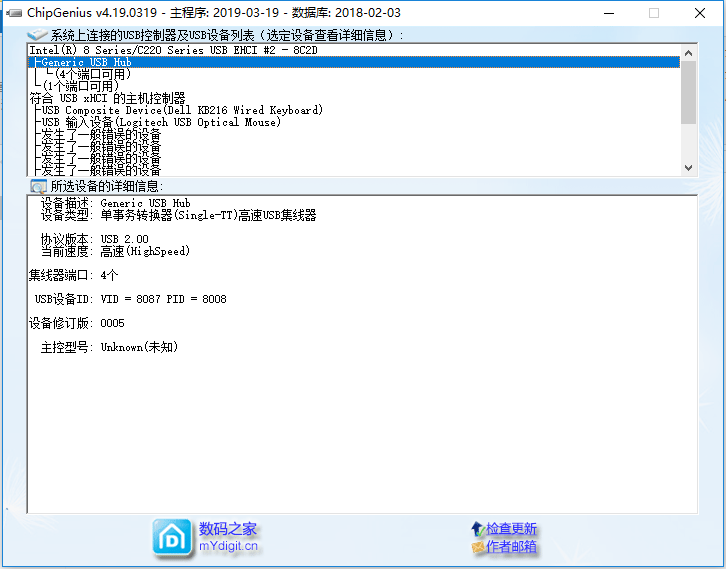This screenshot has height=569, width=726.
Task: Open the mYdigit.cn link
Action: [x=228, y=546]
